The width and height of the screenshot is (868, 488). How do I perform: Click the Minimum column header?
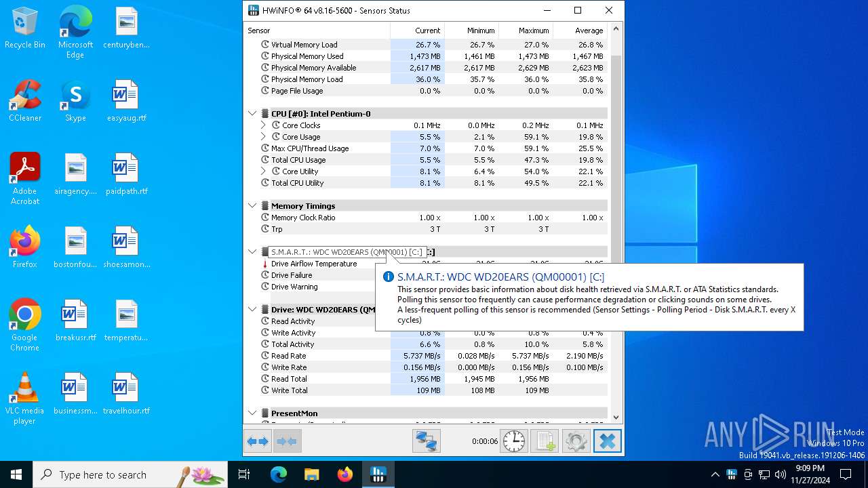click(x=471, y=30)
